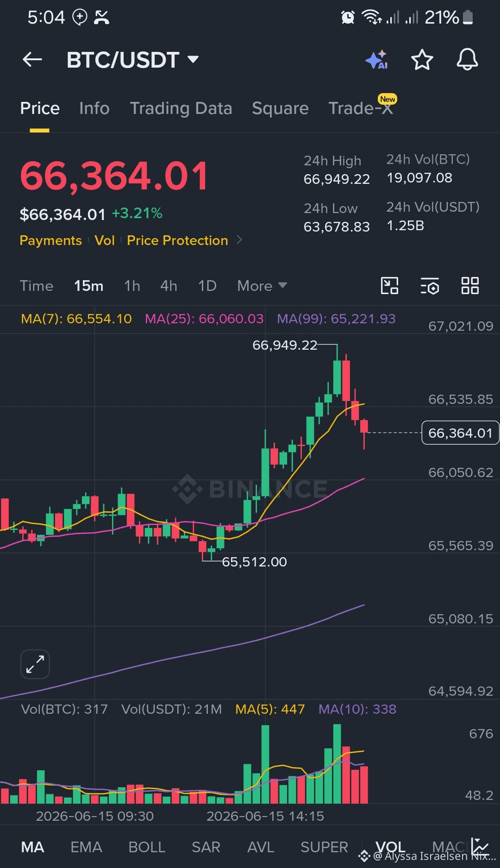Open the chart layout grid icon
This screenshot has width=500, height=868.
pos(470,286)
